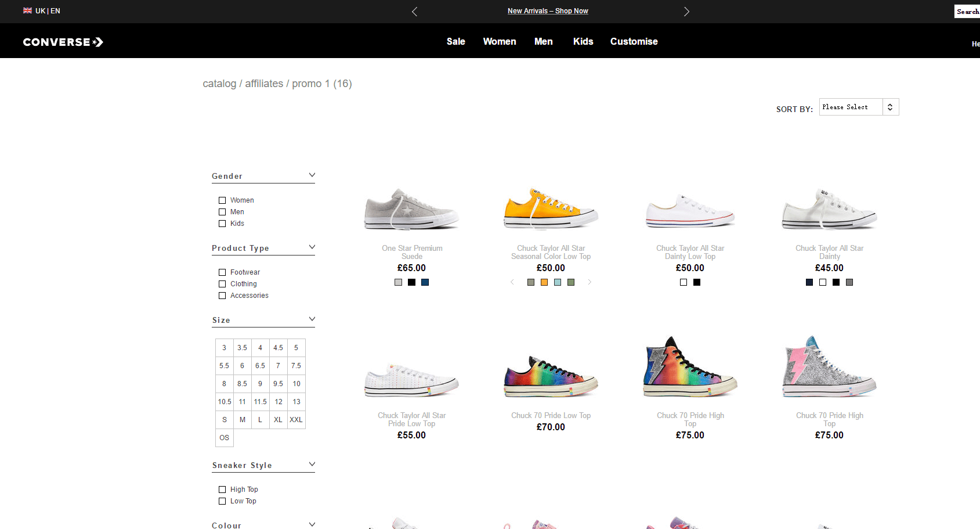Choose size 10.5
This screenshot has width=980, height=529.
[225, 402]
